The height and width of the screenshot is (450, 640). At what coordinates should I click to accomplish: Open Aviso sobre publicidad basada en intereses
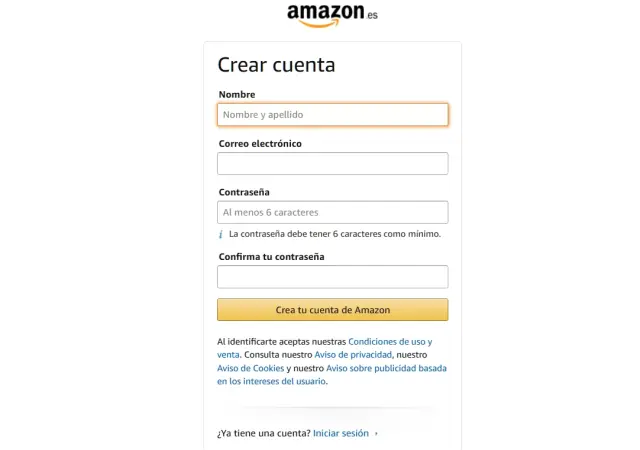pos(386,368)
